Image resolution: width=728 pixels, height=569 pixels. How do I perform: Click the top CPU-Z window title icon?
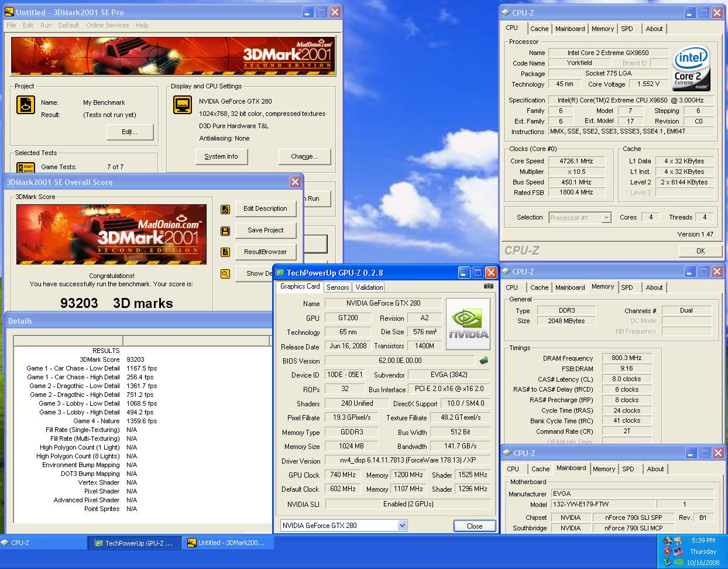click(506, 13)
